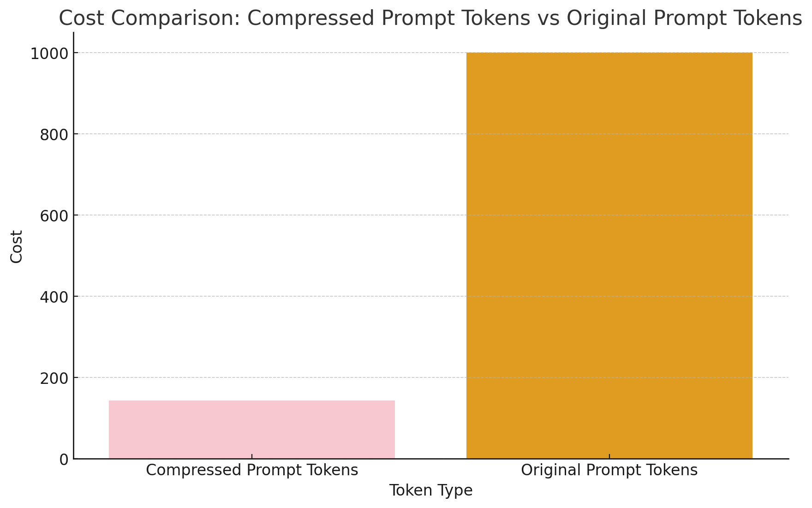This screenshot has width=812, height=508.
Task: Click the tick mark under the orange bar
Action: tap(609, 456)
